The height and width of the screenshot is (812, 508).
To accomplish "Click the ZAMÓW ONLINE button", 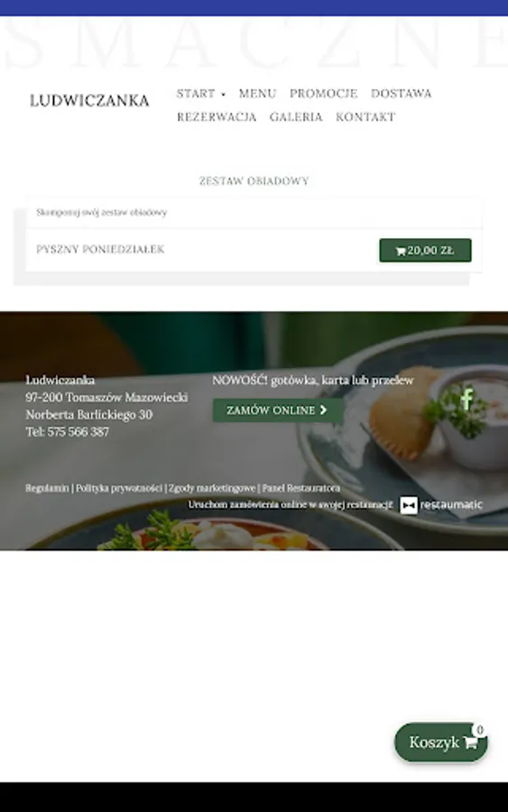I will [x=278, y=411].
